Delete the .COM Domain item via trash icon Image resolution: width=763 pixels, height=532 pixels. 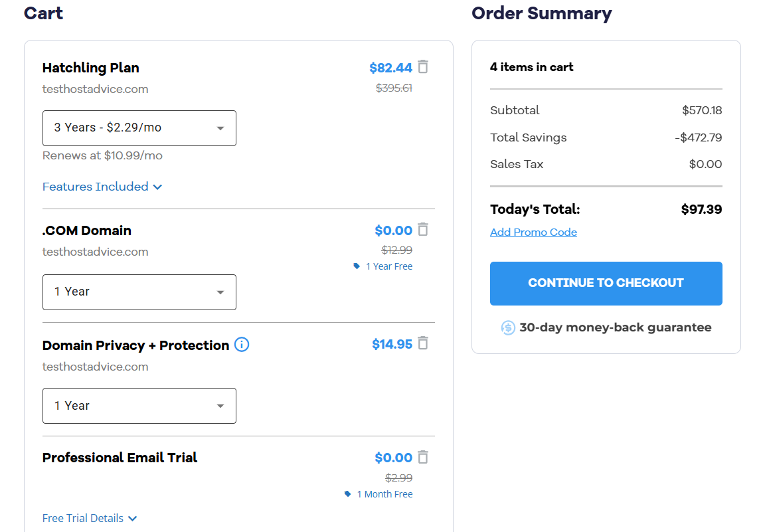tap(424, 229)
